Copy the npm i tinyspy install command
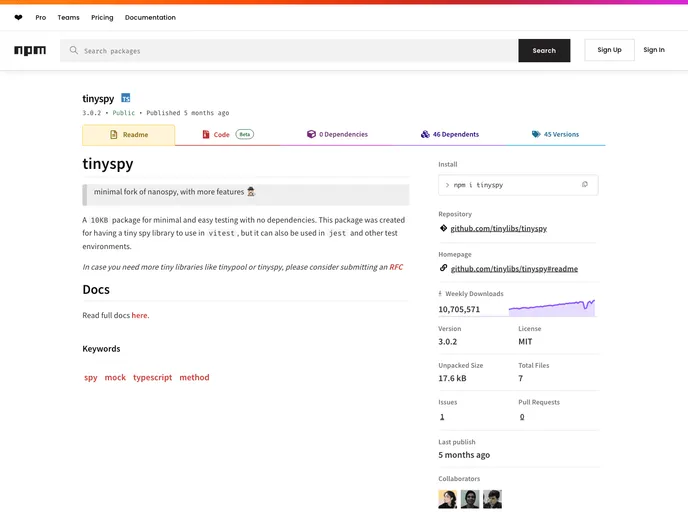The height and width of the screenshot is (512, 688). tap(584, 185)
